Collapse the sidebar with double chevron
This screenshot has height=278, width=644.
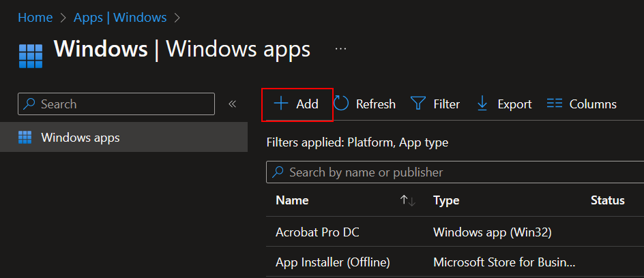(x=232, y=104)
